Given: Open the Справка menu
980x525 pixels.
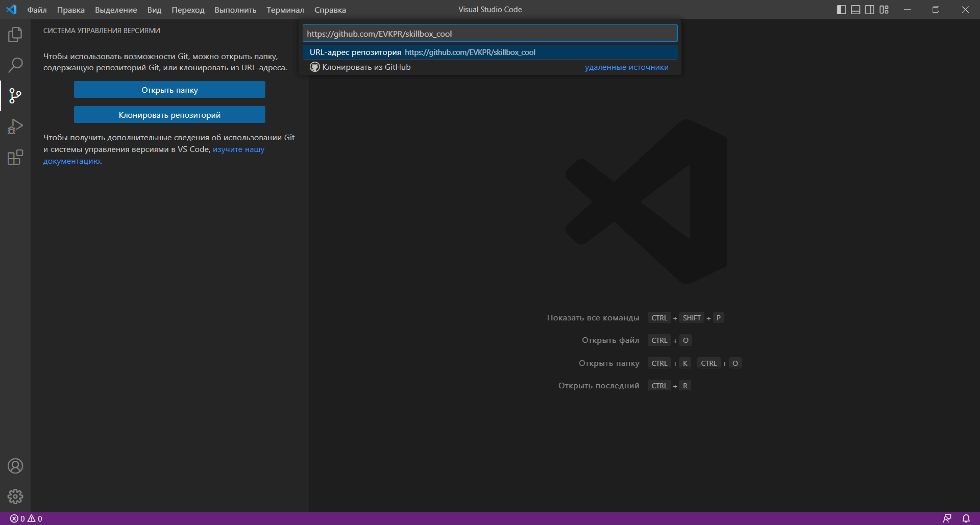Looking at the screenshot, I should coord(330,10).
